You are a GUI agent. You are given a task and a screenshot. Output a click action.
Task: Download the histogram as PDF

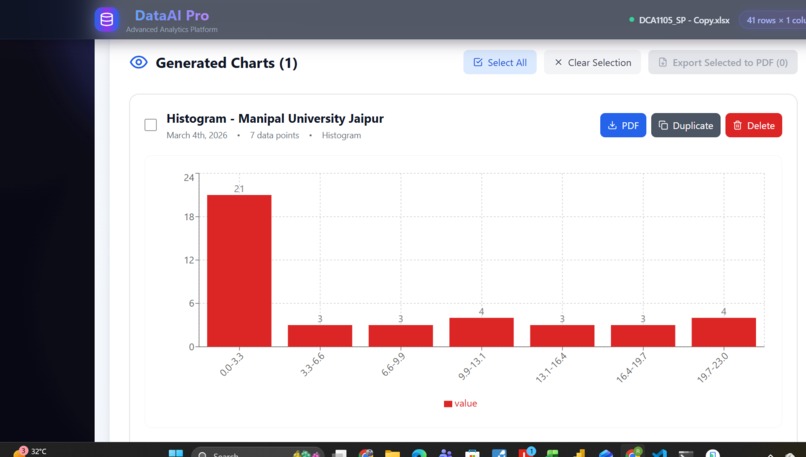point(623,125)
